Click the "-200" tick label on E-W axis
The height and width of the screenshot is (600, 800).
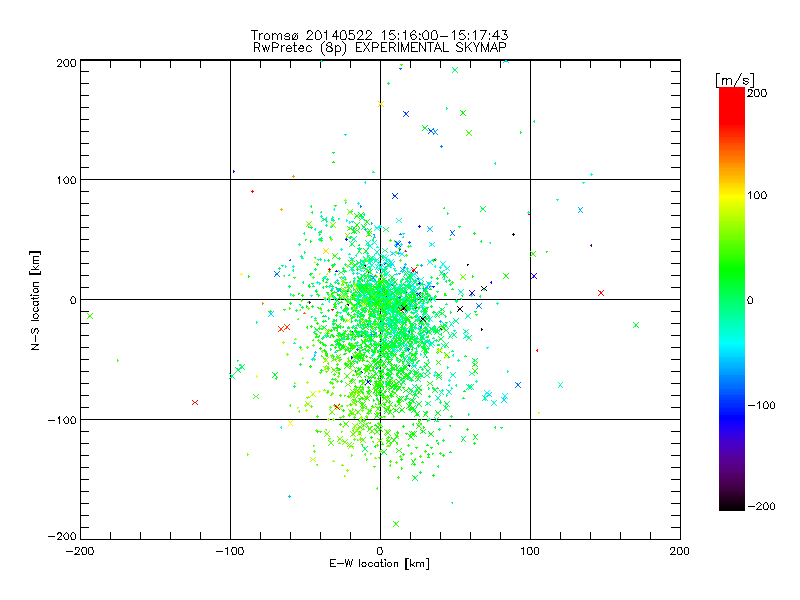click(x=80, y=551)
